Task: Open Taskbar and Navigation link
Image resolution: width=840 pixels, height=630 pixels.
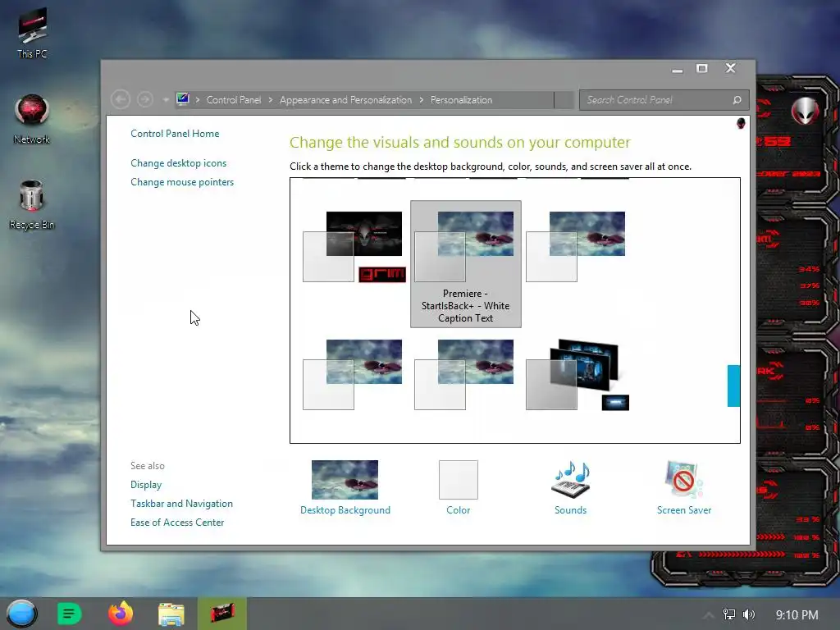Action: pyautogui.click(x=181, y=504)
